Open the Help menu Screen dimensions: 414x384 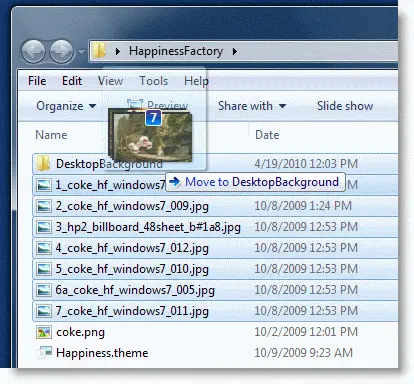[x=196, y=81]
